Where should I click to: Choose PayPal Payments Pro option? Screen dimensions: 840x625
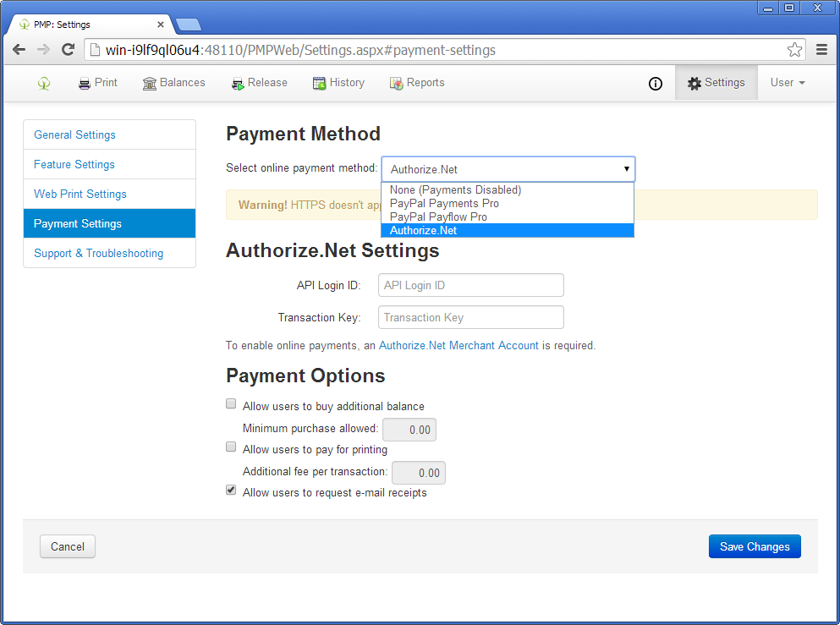pyautogui.click(x=508, y=204)
